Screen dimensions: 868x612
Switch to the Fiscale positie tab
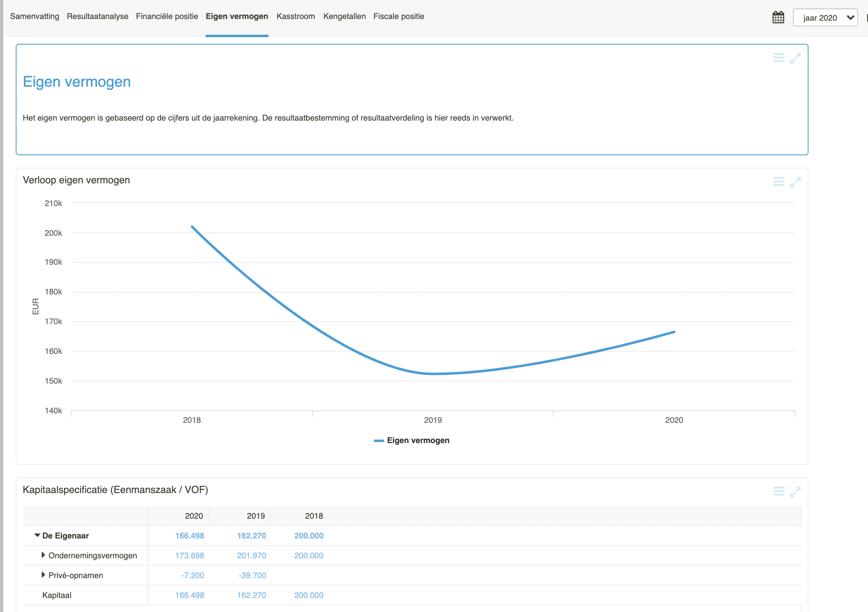[399, 17]
